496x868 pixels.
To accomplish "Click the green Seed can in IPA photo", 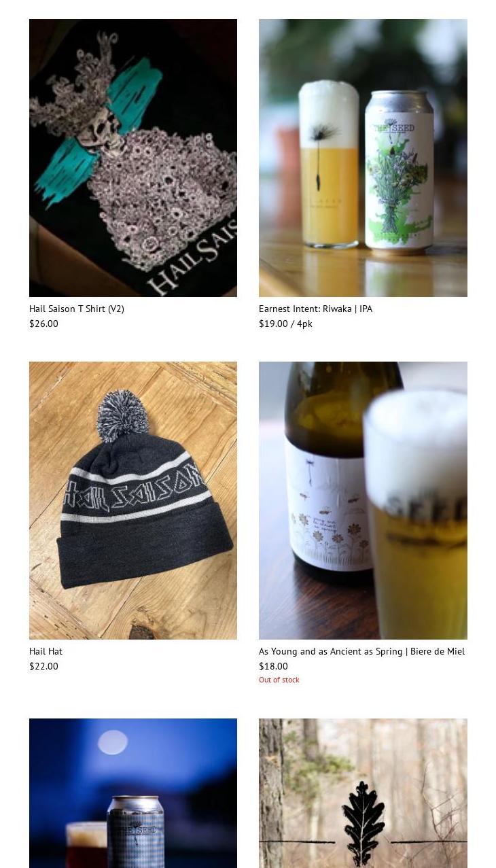I will click(x=399, y=171).
